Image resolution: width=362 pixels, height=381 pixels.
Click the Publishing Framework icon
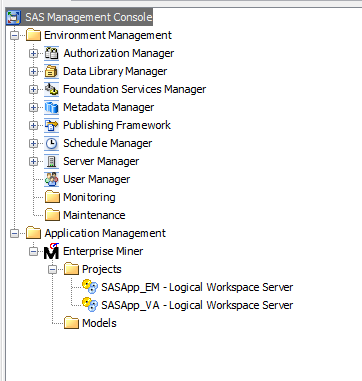tap(51, 125)
